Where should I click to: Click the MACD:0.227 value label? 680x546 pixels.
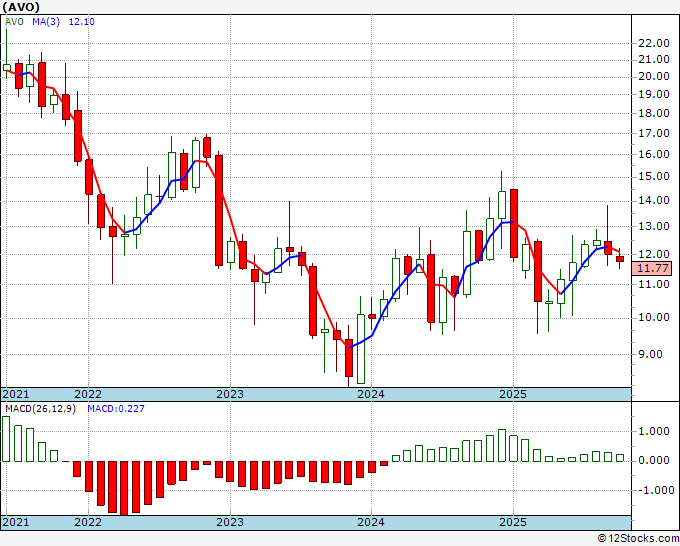tap(116, 409)
